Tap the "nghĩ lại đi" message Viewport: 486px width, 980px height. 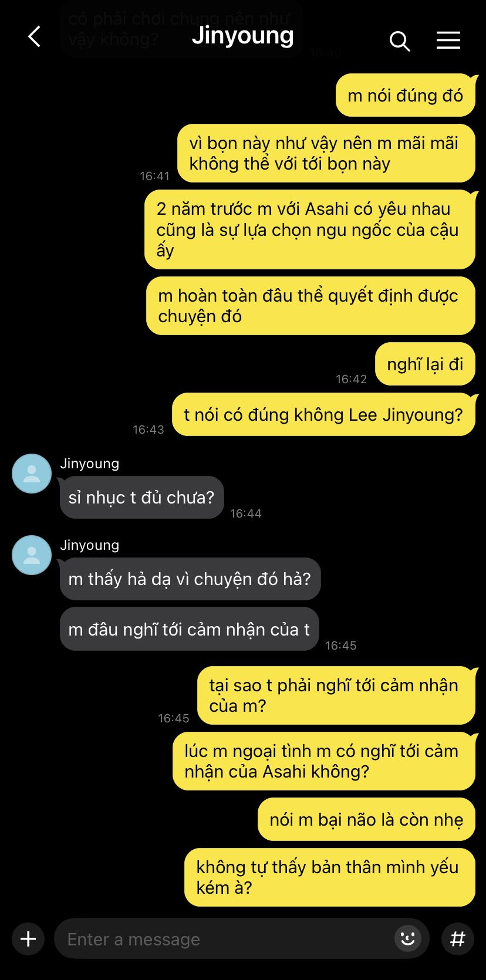pyautogui.click(x=425, y=364)
